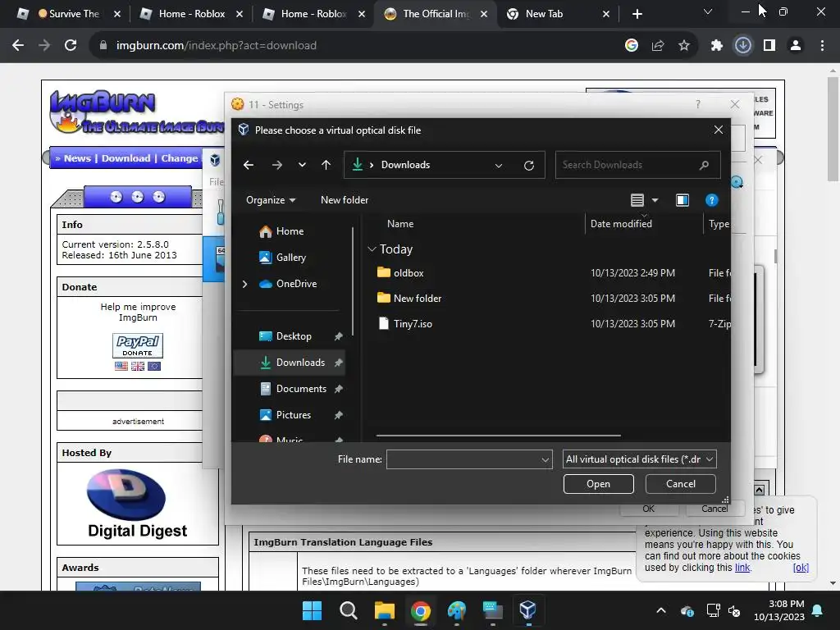The width and height of the screenshot is (840, 630).
Task: Open the Windows Start menu
Action: coord(312,610)
